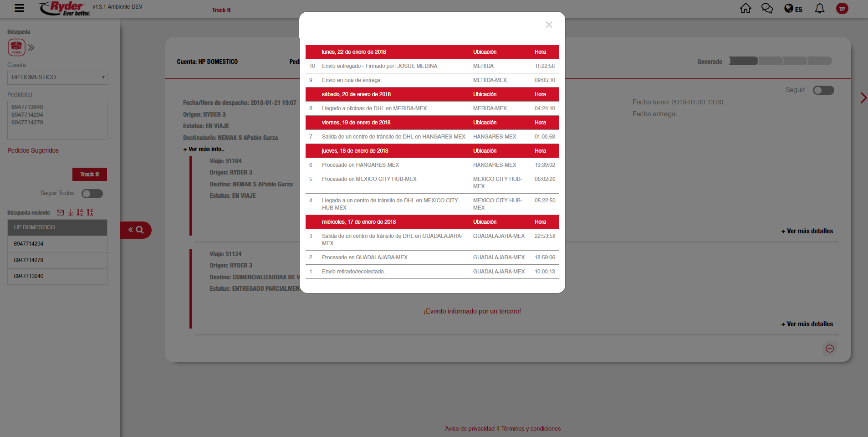Screen dimensions: 868x437
Task: Open the chat messages icon
Action: click(767, 8)
